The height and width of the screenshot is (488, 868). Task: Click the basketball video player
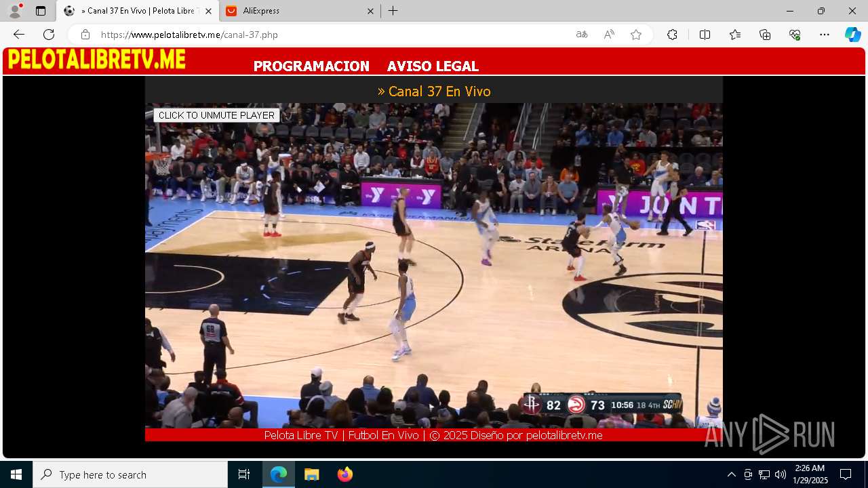(434, 266)
